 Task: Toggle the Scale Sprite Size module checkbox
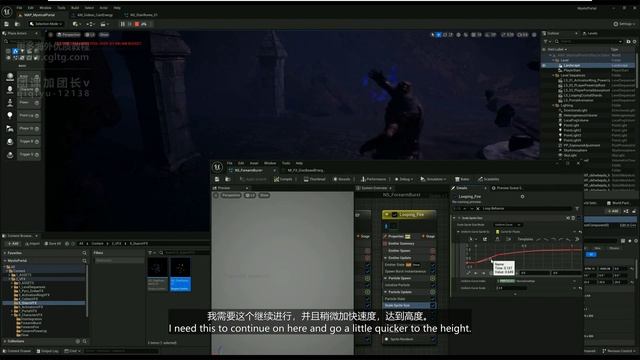point(433,305)
